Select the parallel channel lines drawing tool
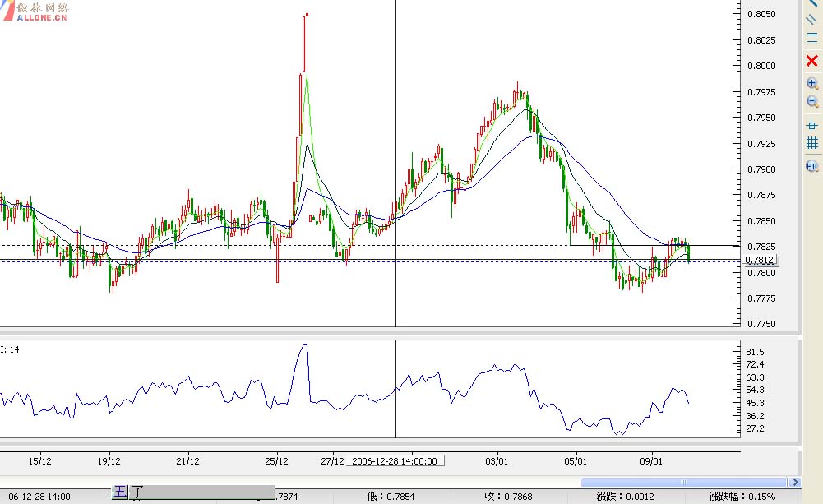 click(x=812, y=20)
